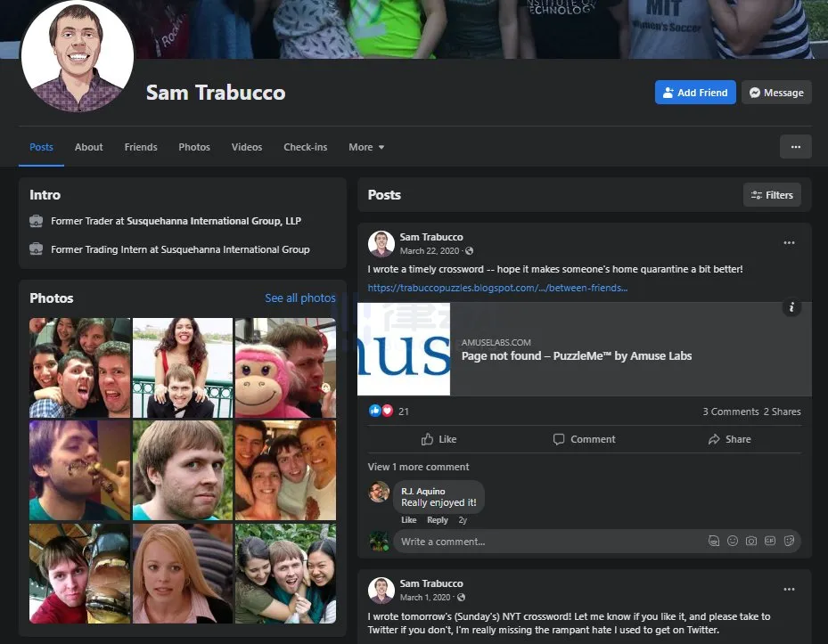Open the pink monkey plush photo thumbnail
The image size is (828, 644).
click(285, 368)
